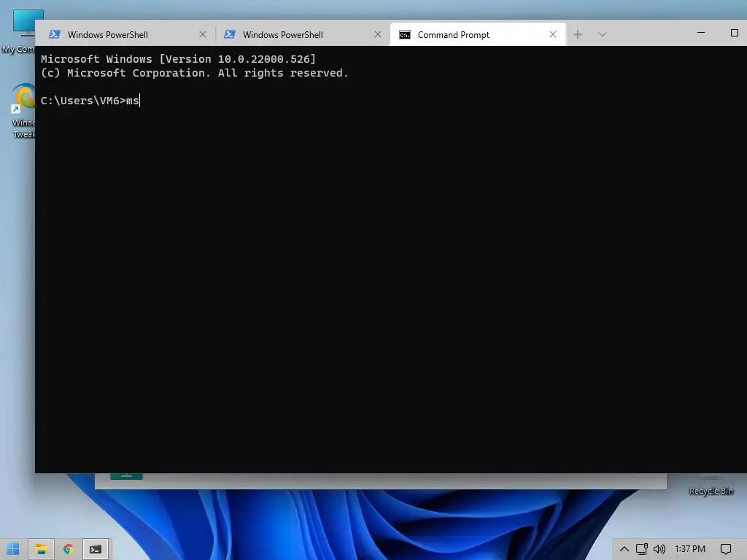Click the Windows Terminal taskbar icon
747x560 pixels.
click(x=96, y=548)
